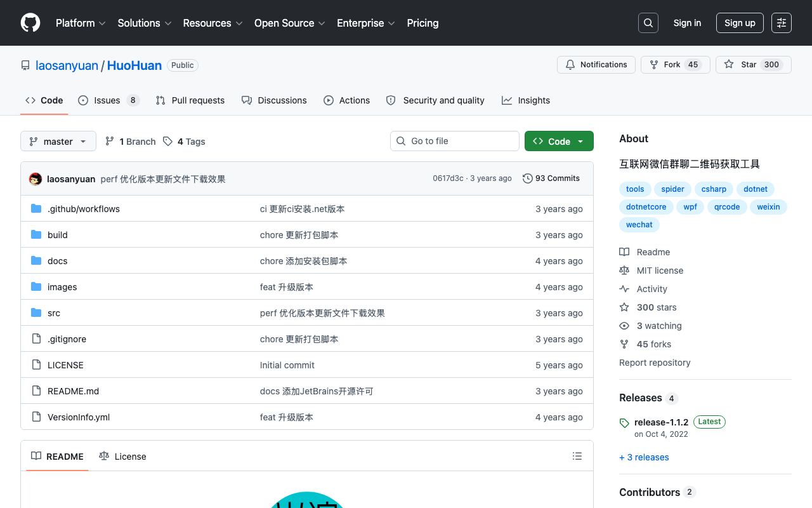The image size is (812, 508).
Task: Click the release-1.1.2 tag icon
Action: pyautogui.click(x=624, y=422)
